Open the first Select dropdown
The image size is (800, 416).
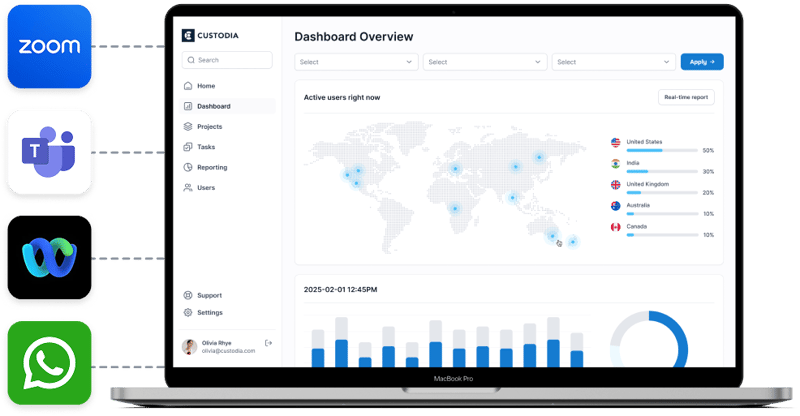pyautogui.click(x=356, y=62)
